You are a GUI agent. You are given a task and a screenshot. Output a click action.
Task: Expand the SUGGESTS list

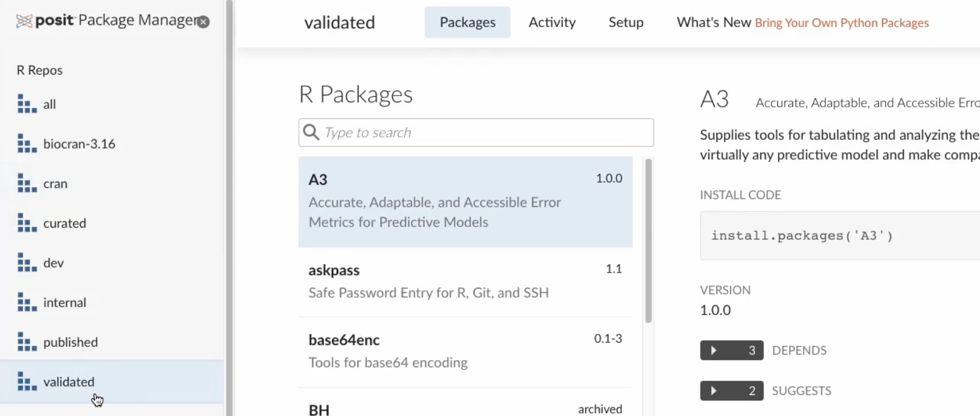[x=731, y=391]
